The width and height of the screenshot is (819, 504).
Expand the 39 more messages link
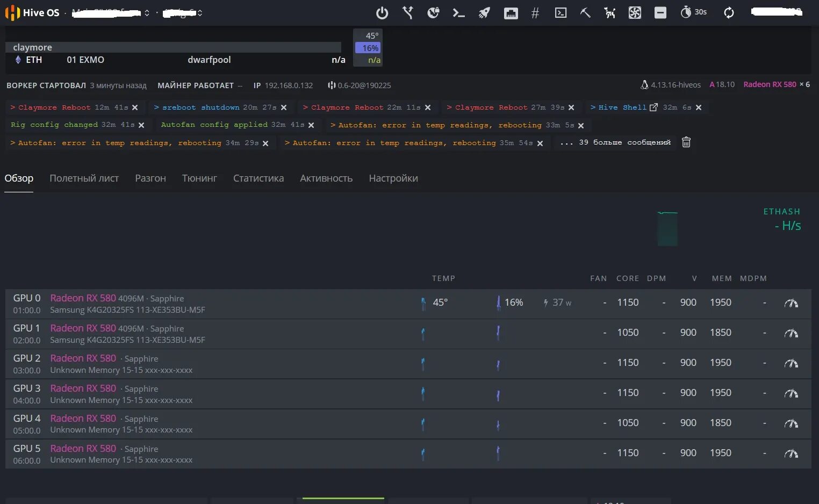point(615,142)
